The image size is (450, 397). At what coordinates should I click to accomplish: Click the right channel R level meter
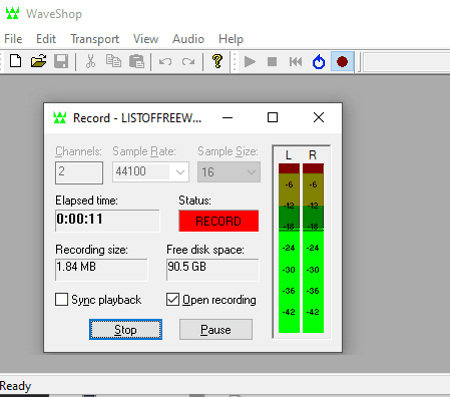pyautogui.click(x=313, y=248)
